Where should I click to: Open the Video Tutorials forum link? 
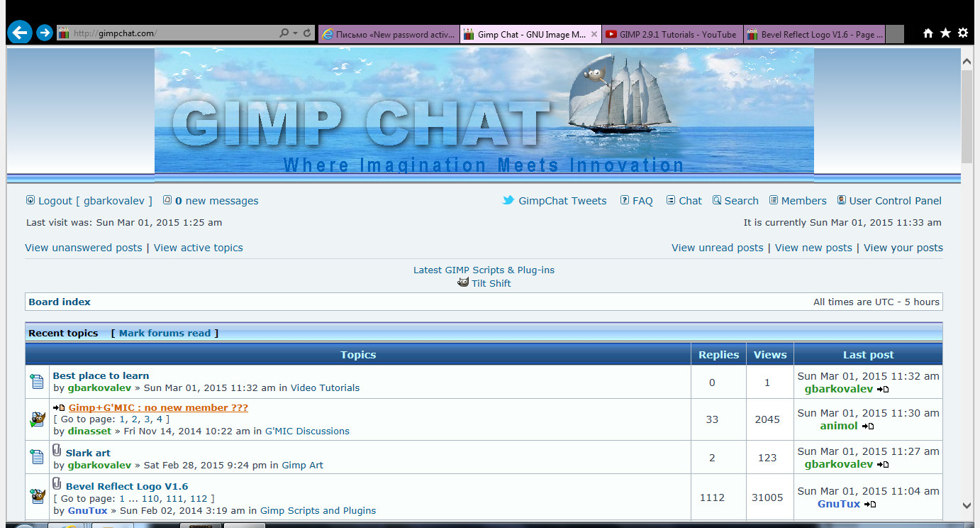(325, 387)
